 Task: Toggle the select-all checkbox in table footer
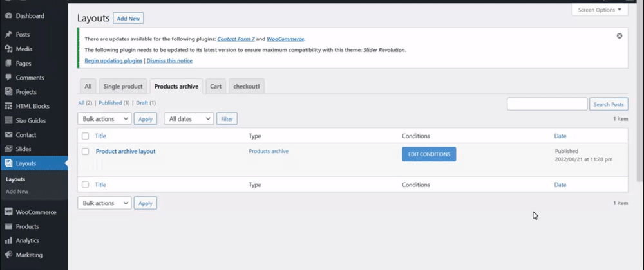tap(86, 184)
